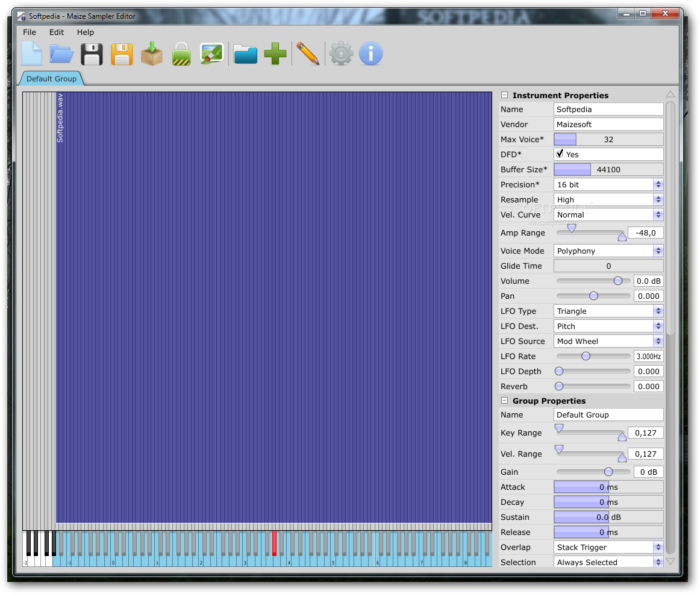
Task: Click the red highlighted piano key
Action: tap(274, 543)
